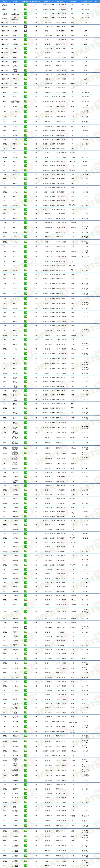Select the COMBO TOUR model cell
Viewport: 100px width, 868px height.
pos(15,481)
